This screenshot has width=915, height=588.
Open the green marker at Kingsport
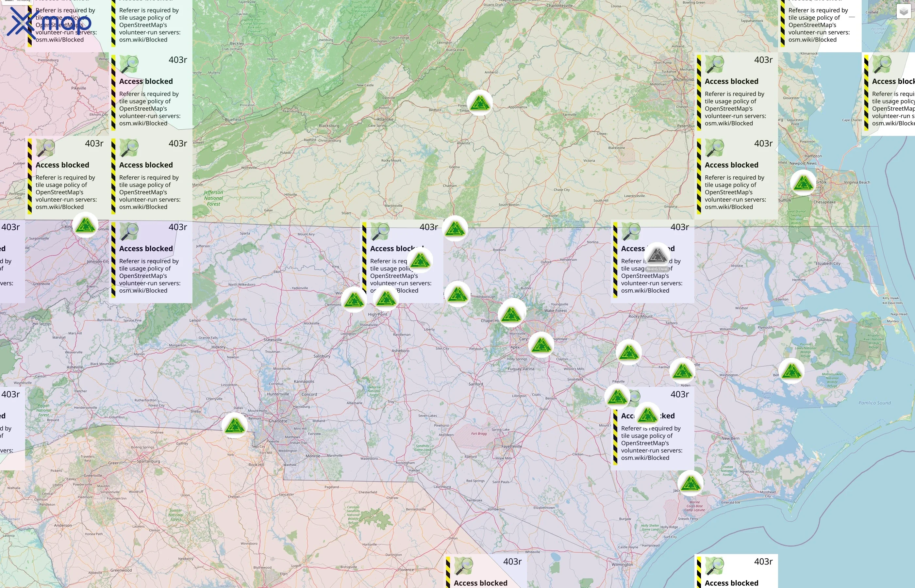click(86, 225)
